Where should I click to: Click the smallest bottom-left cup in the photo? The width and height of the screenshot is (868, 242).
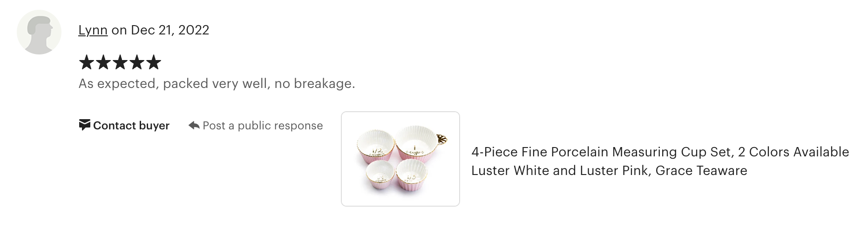pos(380,175)
